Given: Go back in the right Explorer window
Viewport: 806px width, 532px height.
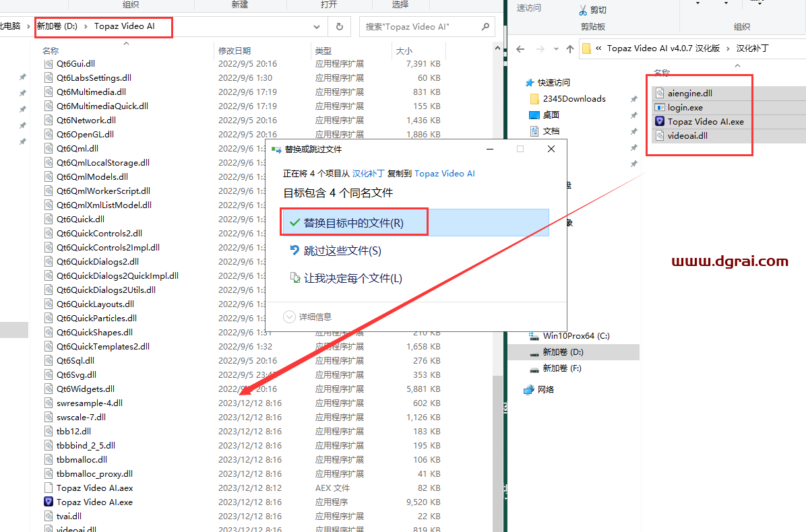Looking at the screenshot, I should coord(520,48).
